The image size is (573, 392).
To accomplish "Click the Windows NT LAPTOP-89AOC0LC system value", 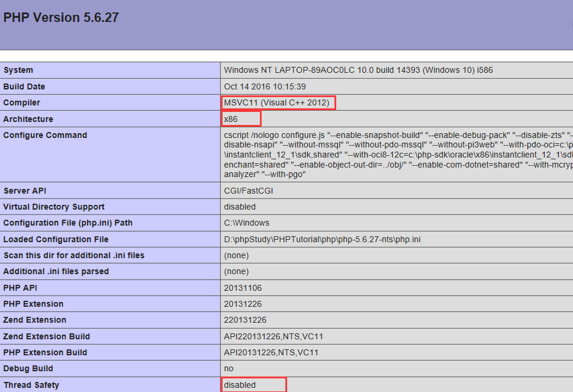I will [x=358, y=70].
